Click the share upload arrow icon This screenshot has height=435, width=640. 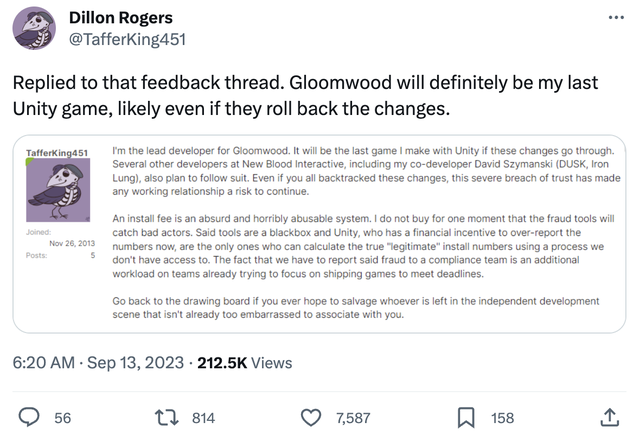609,417
